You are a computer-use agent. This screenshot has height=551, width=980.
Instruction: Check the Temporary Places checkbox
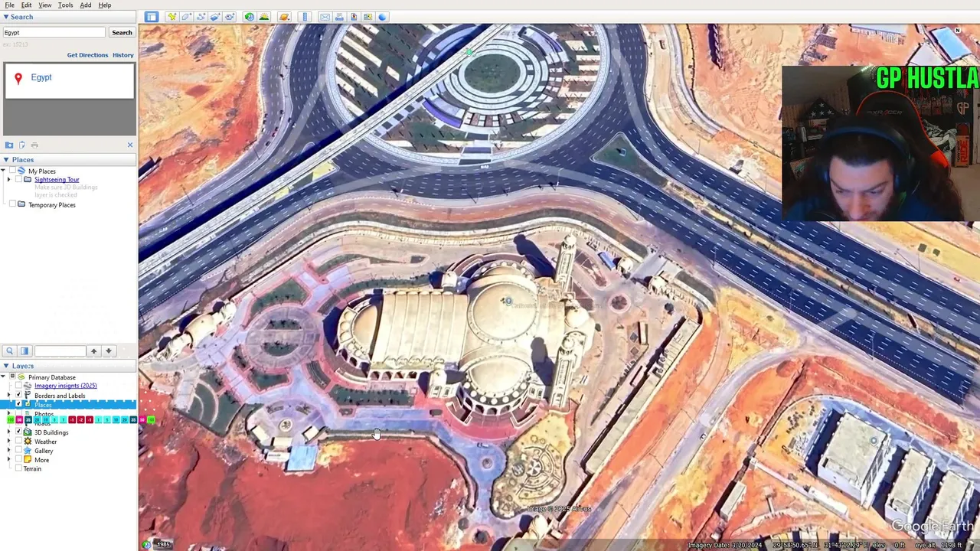click(x=12, y=204)
